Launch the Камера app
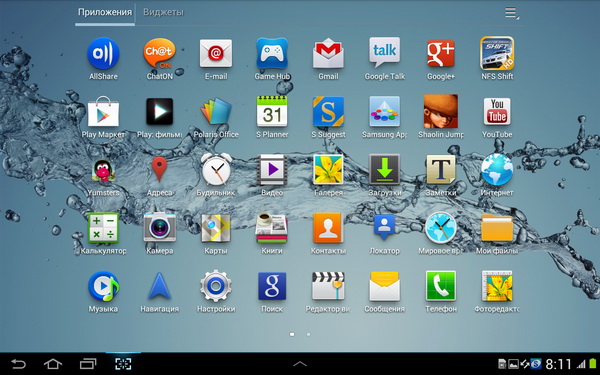Screen dimensions: 600x375 pyautogui.click(x=160, y=228)
